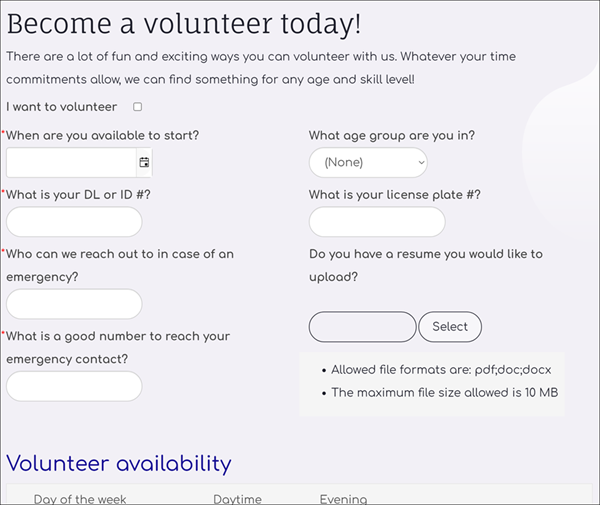The width and height of the screenshot is (600, 505).
Task: Click the 'What is your license plate #?' label
Action: click(395, 195)
